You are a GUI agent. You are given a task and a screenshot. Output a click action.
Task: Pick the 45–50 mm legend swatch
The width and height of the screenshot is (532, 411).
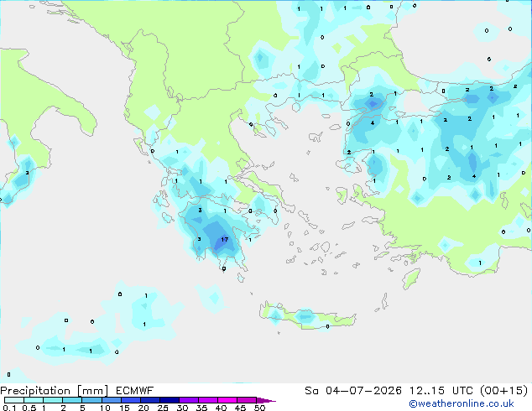(x=247, y=400)
